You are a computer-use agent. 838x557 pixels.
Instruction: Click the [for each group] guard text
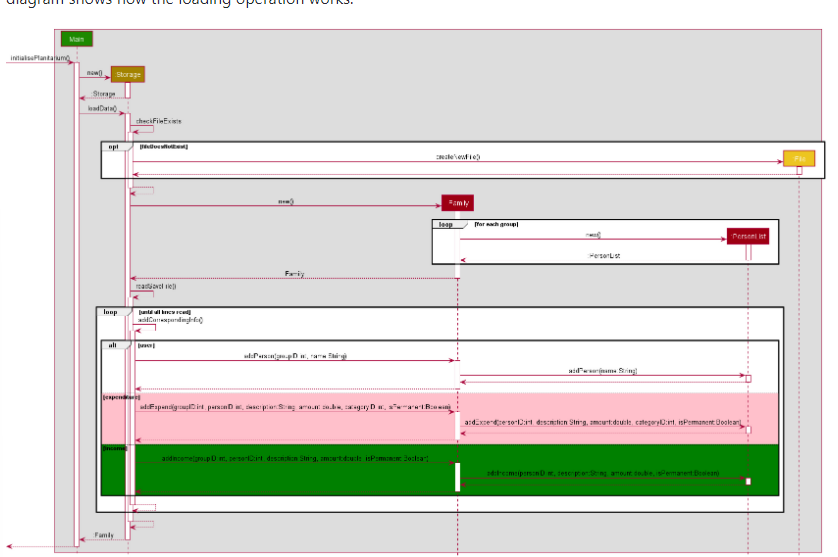[496, 225]
